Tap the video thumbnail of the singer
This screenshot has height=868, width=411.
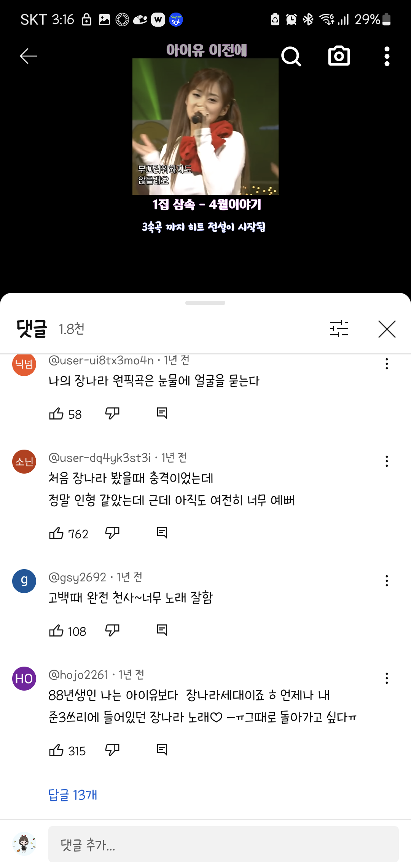(205, 127)
